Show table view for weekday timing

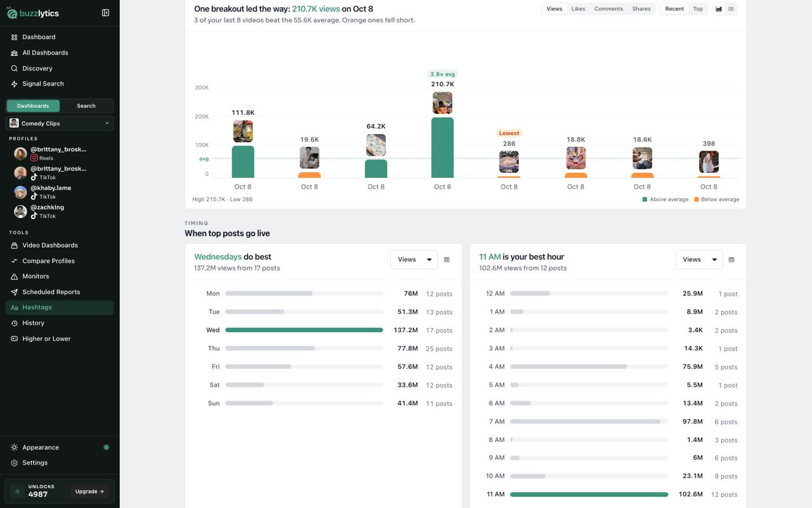[x=447, y=260]
